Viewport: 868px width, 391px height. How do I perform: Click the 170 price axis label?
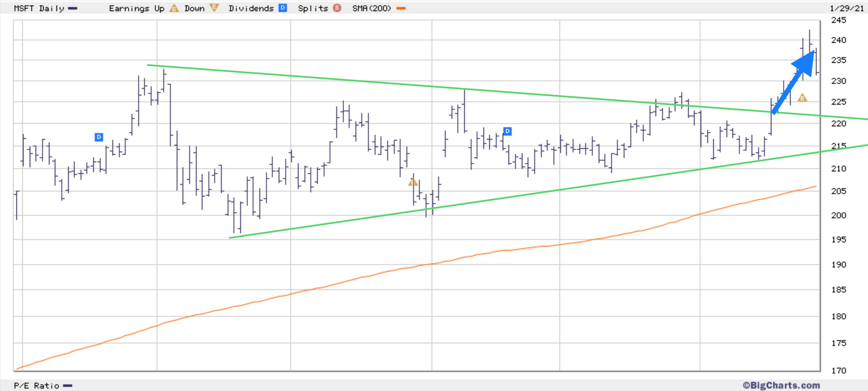click(x=839, y=370)
